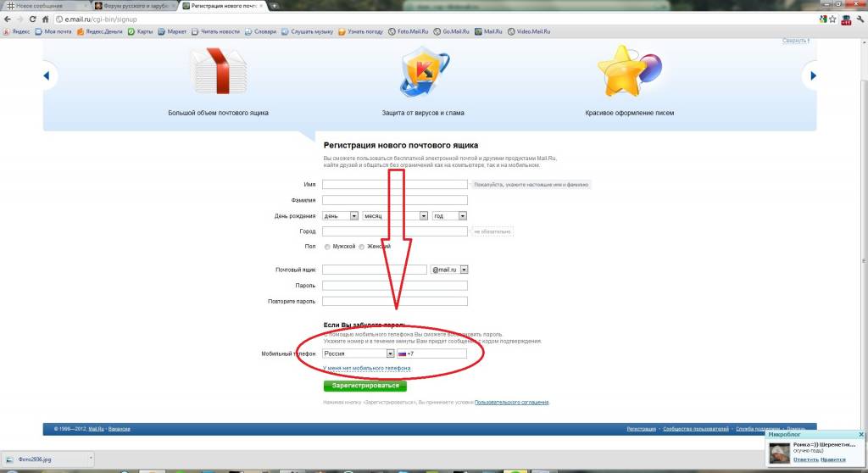Open the Foto.Mail.Ru bookmark
The height and width of the screenshot is (473, 868).
coord(409,31)
